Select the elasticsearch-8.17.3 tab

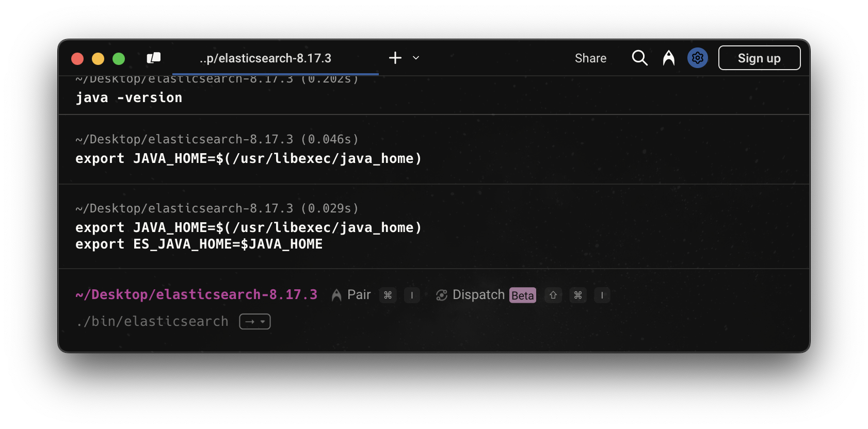click(x=265, y=58)
